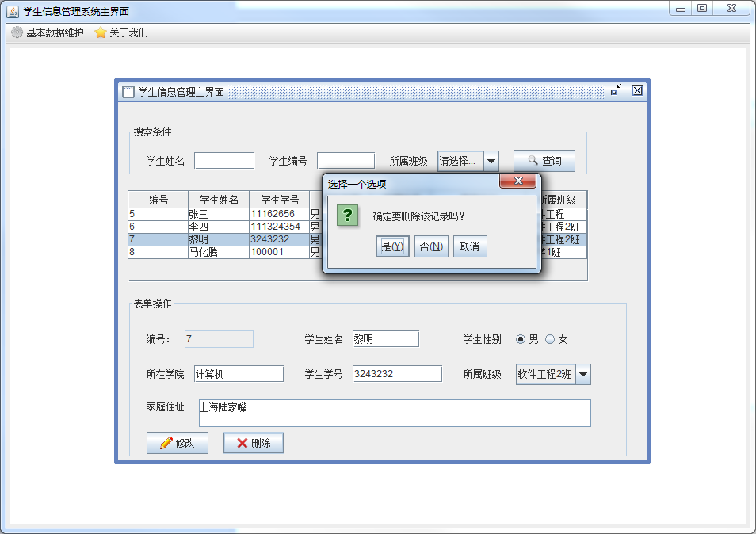Open the 请选择... class dropdown in search
This screenshot has width=756, height=534.
click(468, 161)
